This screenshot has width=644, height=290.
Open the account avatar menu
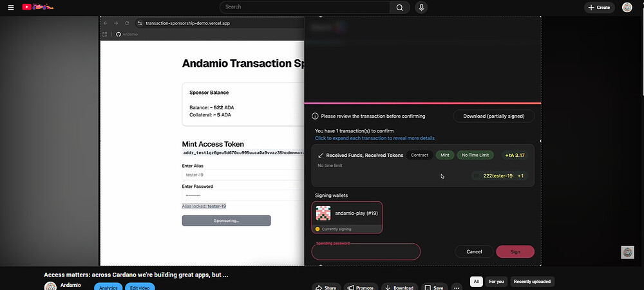[627, 7]
